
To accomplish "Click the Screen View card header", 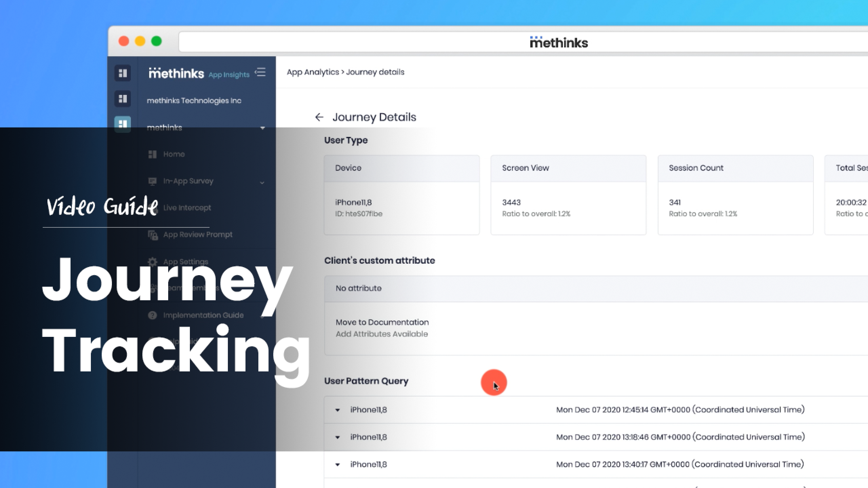I will tap(568, 168).
